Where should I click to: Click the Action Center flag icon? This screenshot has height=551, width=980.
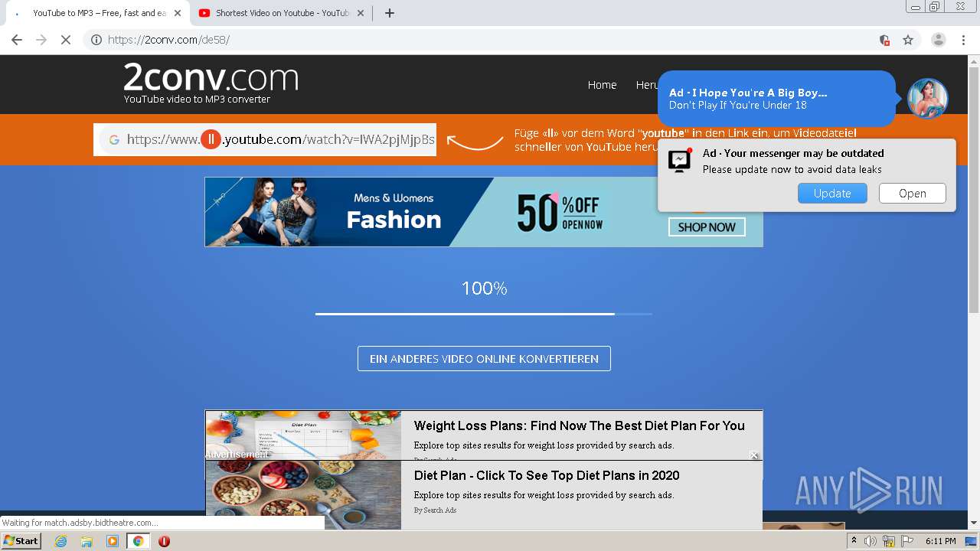point(907,541)
